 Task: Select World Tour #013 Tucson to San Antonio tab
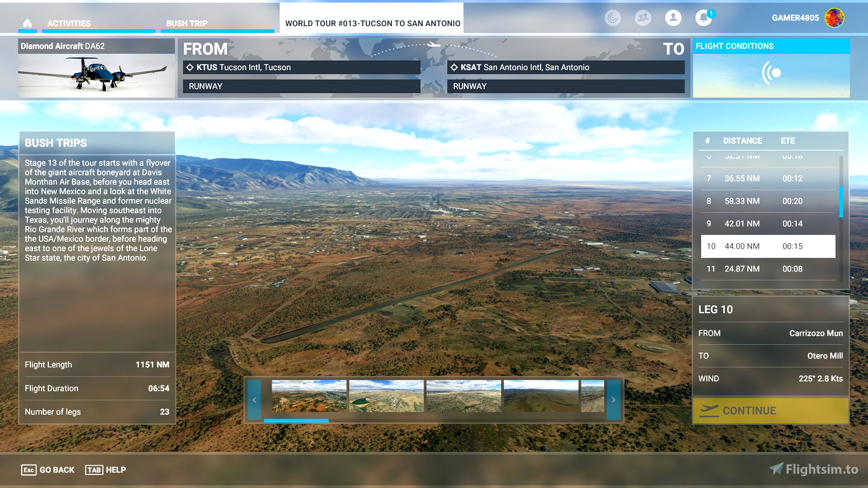[x=372, y=18]
